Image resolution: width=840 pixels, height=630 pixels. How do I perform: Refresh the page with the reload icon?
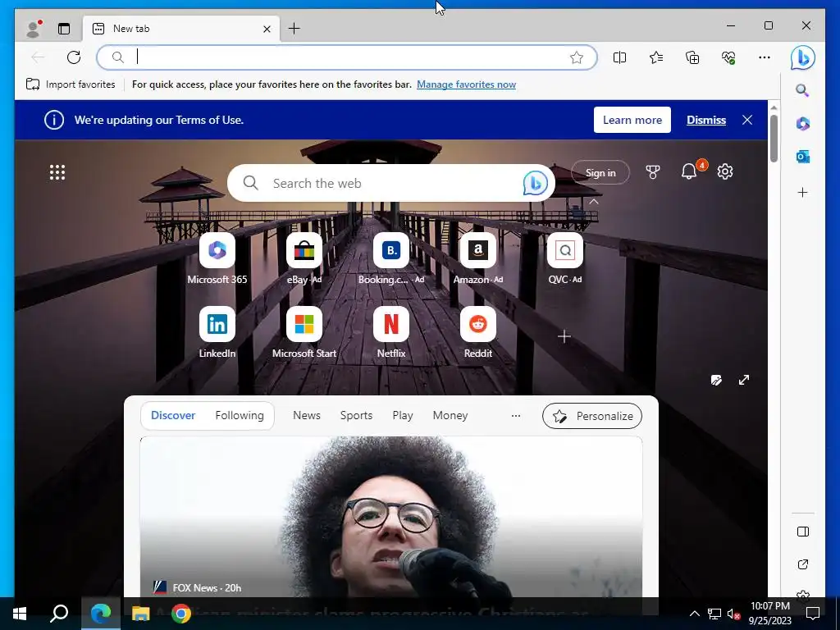[x=74, y=57]
